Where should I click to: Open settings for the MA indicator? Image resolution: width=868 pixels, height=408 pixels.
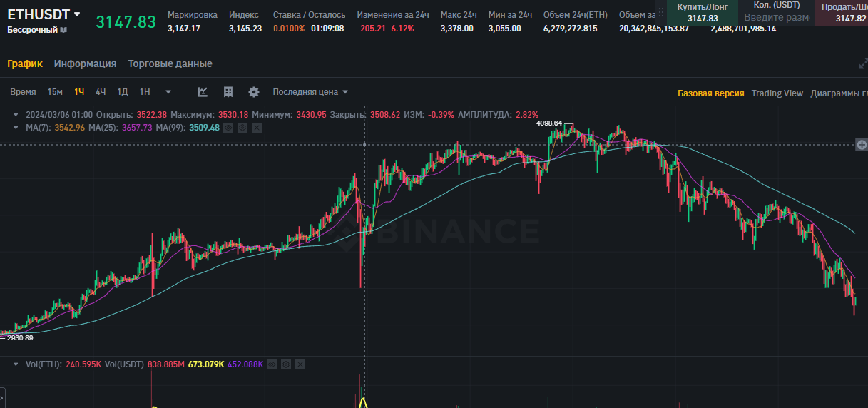point(242,128)
